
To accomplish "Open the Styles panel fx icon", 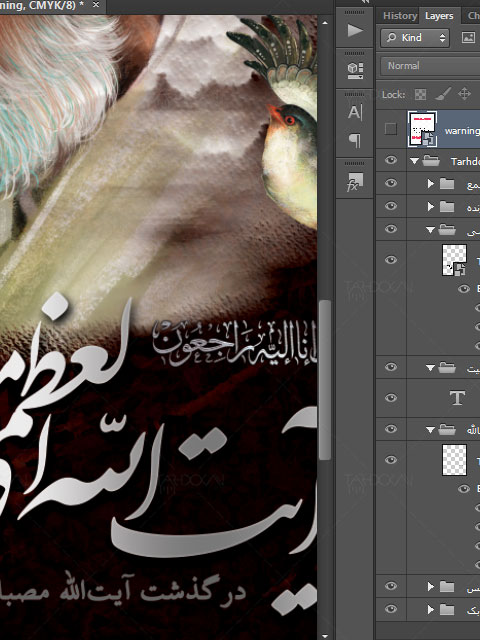I will point(354,182).
